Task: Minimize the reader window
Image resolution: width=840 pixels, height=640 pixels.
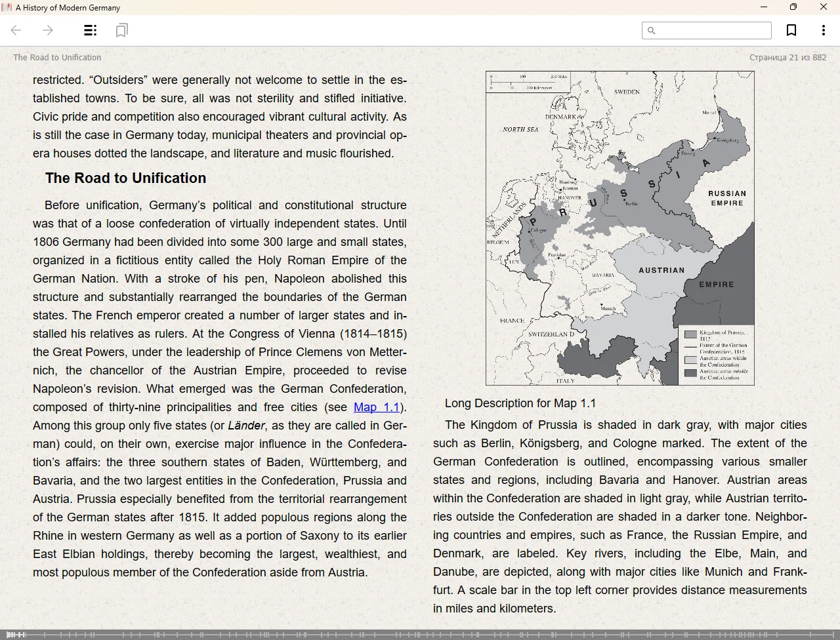Action: 764,7
